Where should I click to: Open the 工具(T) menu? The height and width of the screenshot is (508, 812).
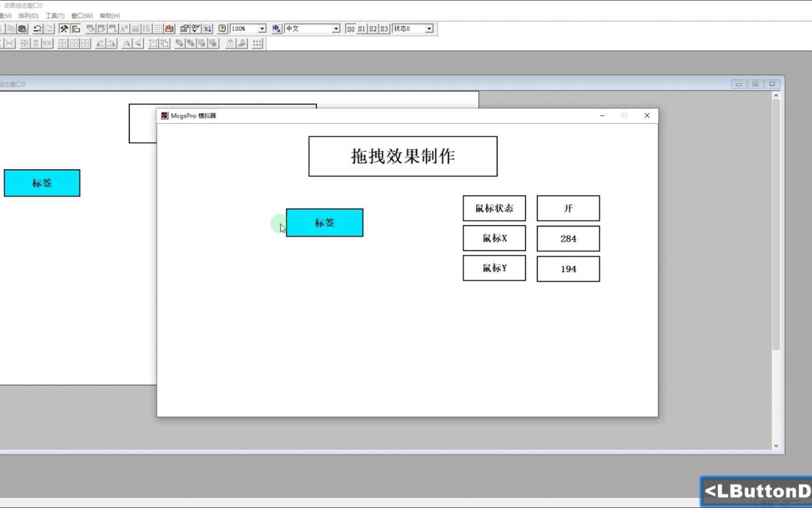[x=54, y=16]
